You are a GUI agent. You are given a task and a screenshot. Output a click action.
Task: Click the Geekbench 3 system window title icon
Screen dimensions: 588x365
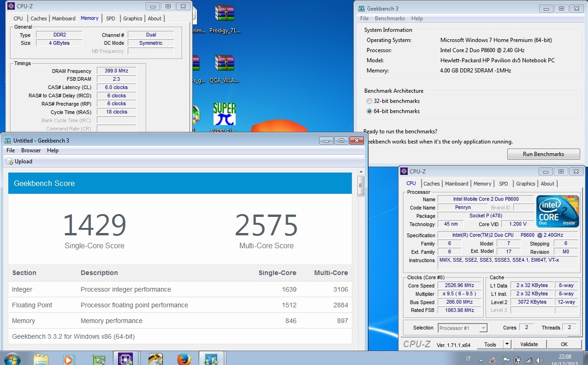coord(362,8)
